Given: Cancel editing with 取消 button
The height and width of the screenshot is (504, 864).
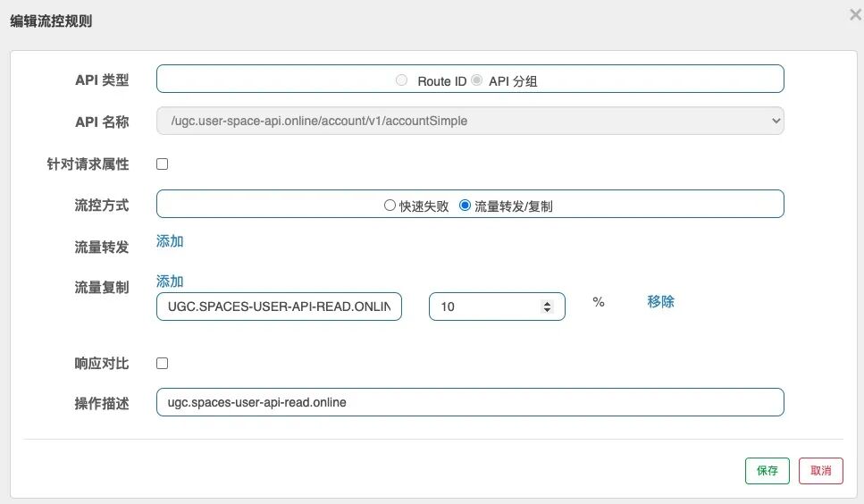Looking at the screenshot, I should pyautogui.click(x=821, y=471).
